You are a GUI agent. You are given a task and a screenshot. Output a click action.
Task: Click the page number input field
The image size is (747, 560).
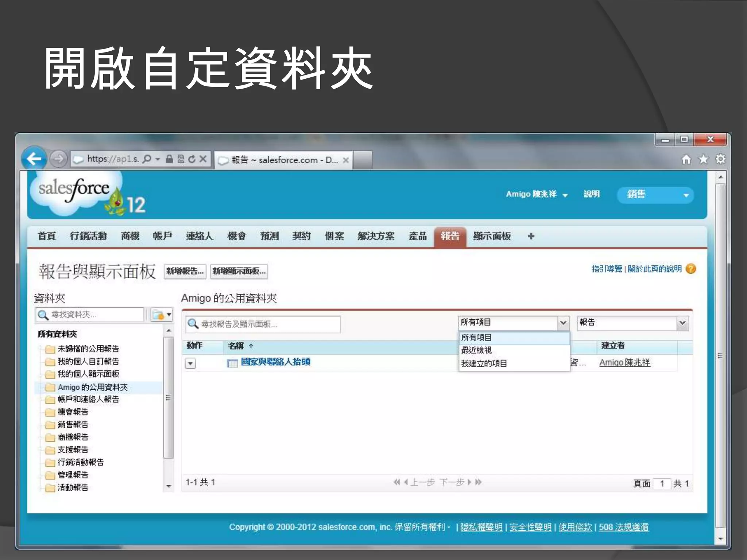click(x=662, y=484)
